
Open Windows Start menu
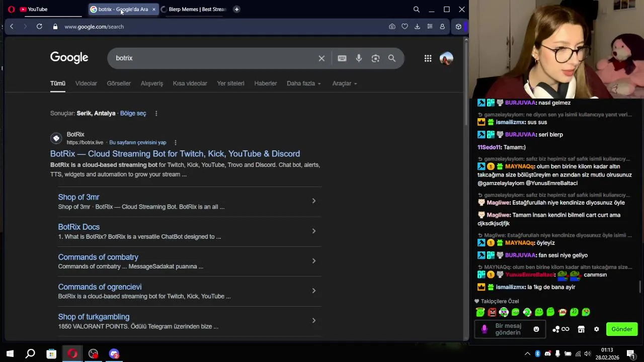pyautogui.click(x=10, y=354)
